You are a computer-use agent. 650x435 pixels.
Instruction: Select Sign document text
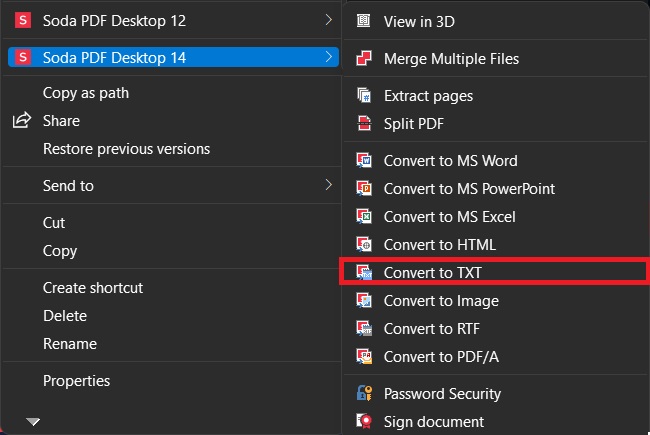click(x=434, y=421)
